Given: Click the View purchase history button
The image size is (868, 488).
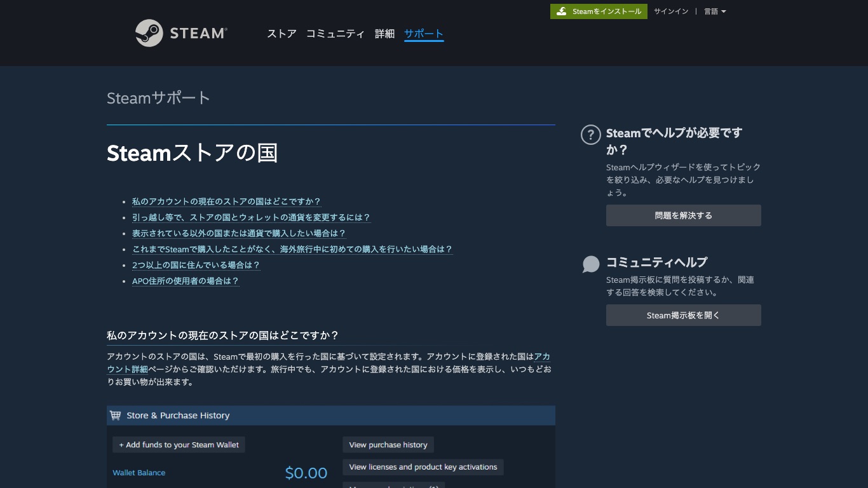Looking at the screenshot, I should point(388,445).
